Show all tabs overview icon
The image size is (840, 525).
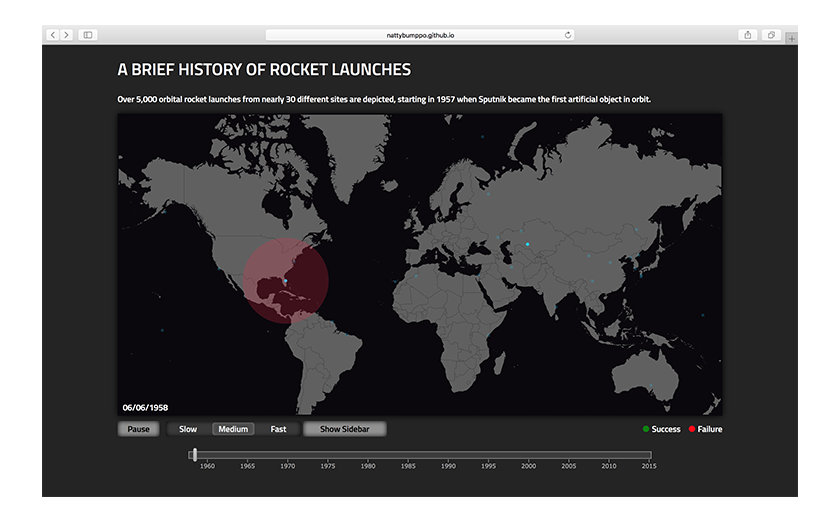point(772,35)
